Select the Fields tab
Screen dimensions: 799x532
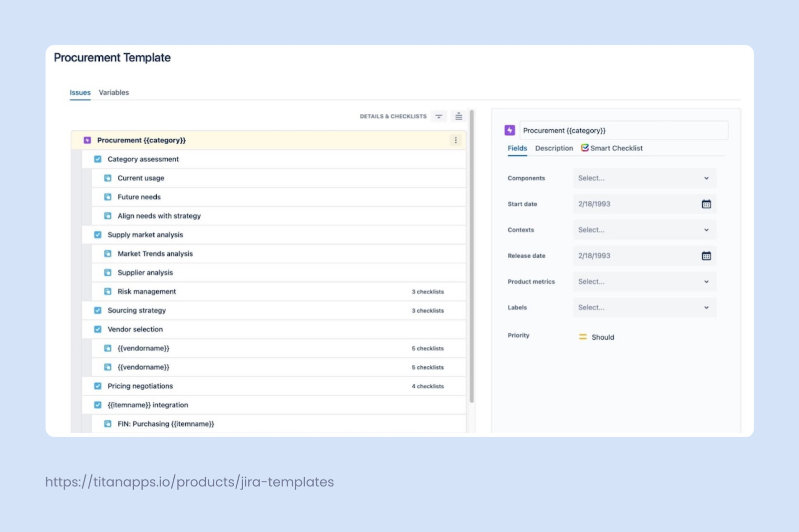(x=517, y=148)
